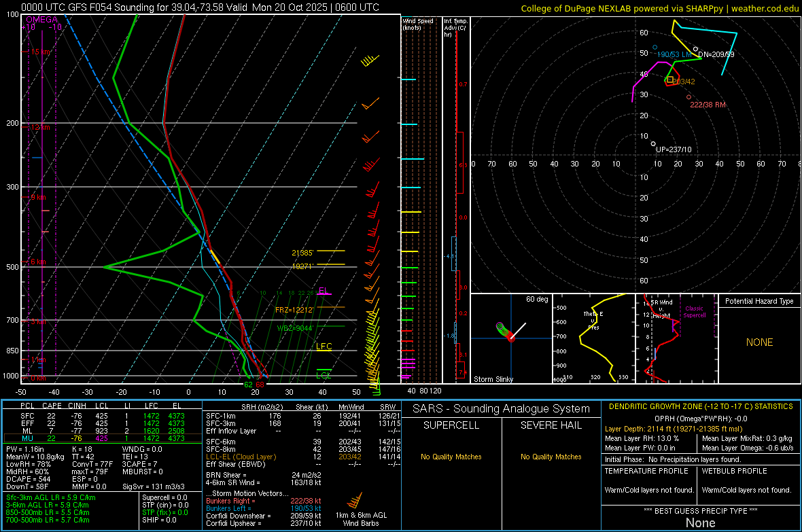Click the PW = 1.16in value
The width and height of the screenshot is (802, 532).
coord(27,449)
